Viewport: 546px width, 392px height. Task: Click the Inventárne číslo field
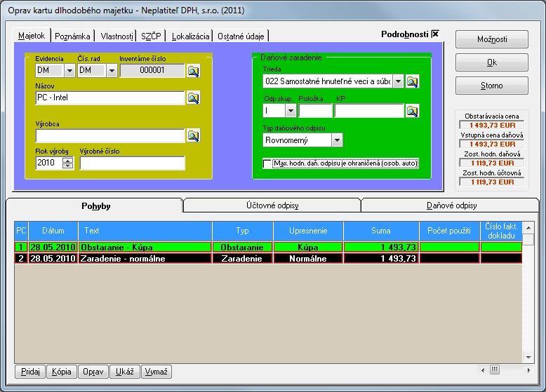point(152,71)
